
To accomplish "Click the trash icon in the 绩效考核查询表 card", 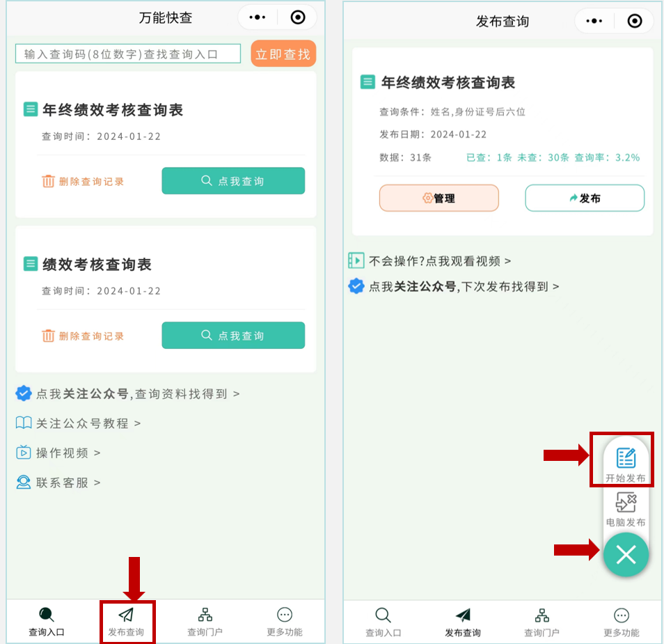I will point(48,336).
